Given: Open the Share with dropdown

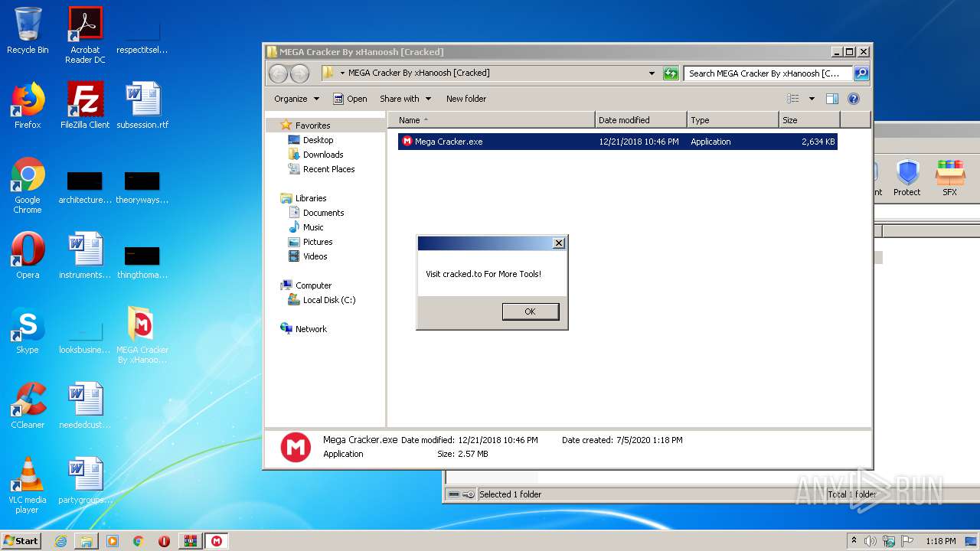Looking at the screenshot, I should (x=405, y=99).
